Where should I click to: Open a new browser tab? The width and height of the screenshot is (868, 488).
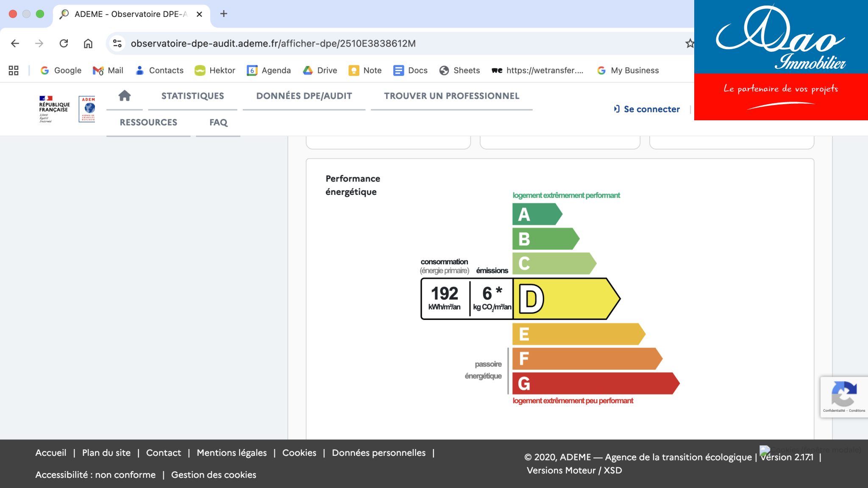[224, 14]
